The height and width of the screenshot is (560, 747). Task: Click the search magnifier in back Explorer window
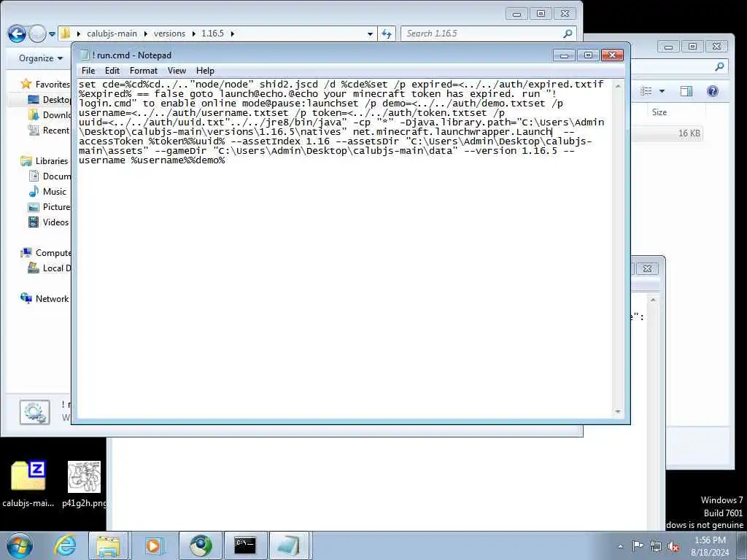[x=719, y=66]
